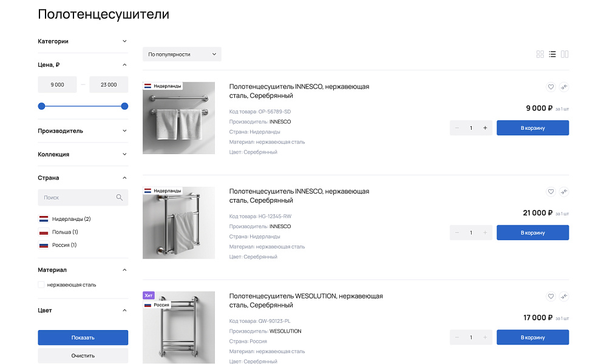Check the нержавеющая сталь material filter

click(x=41, y=284)
